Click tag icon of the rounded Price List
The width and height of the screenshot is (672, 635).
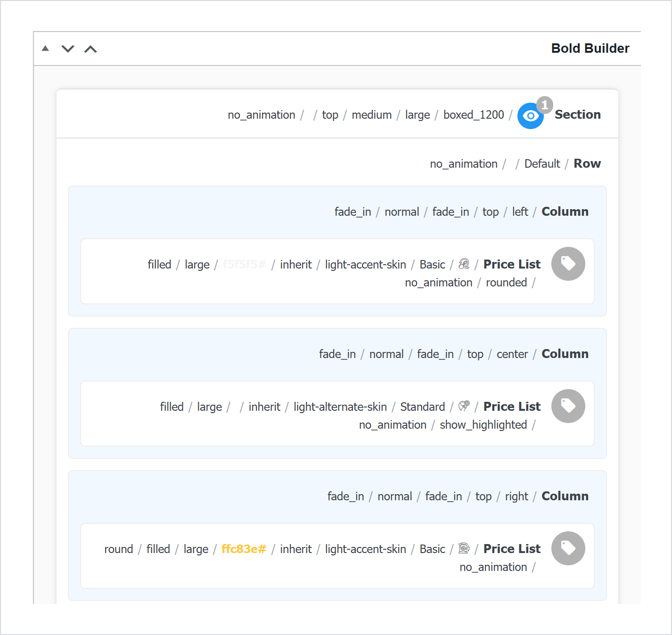(568, 264)
